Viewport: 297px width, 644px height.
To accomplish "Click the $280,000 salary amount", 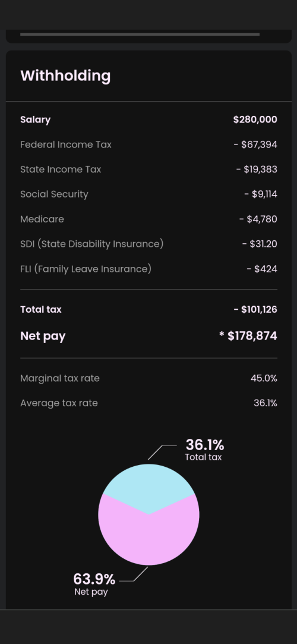I will tap(255, 120).
